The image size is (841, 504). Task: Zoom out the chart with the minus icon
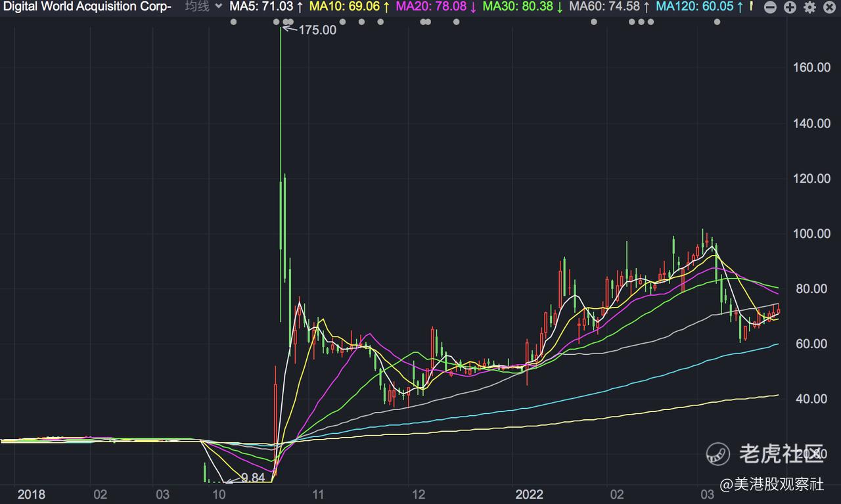[x=771, y=7]
